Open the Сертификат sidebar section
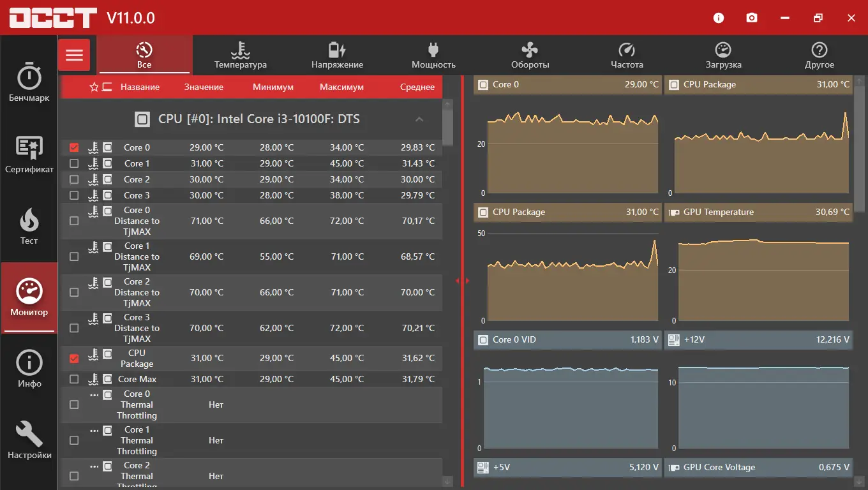This screenshot has width=868, height=490. tap(29, 154)
